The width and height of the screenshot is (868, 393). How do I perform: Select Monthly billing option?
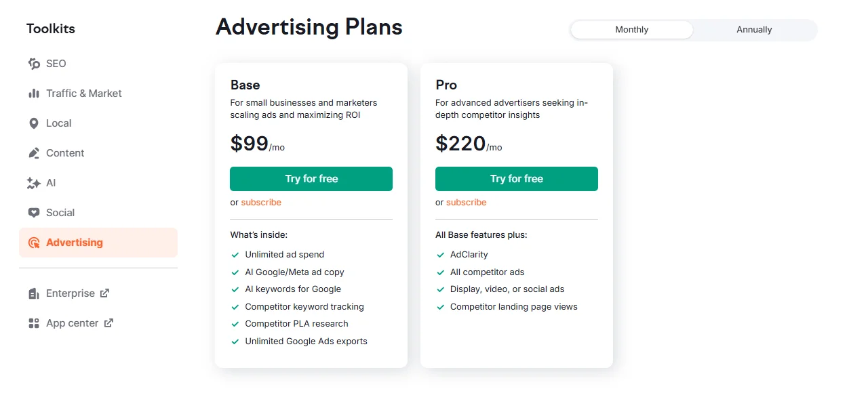pyautogui.click(x=631, y=30)
